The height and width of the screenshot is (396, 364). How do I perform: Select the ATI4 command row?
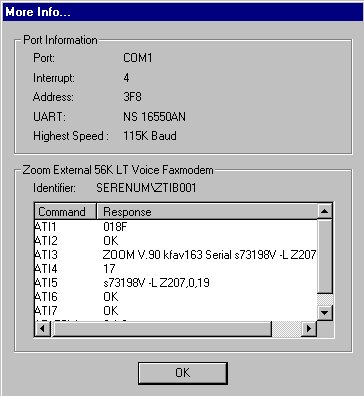click(x=176, y=269)
